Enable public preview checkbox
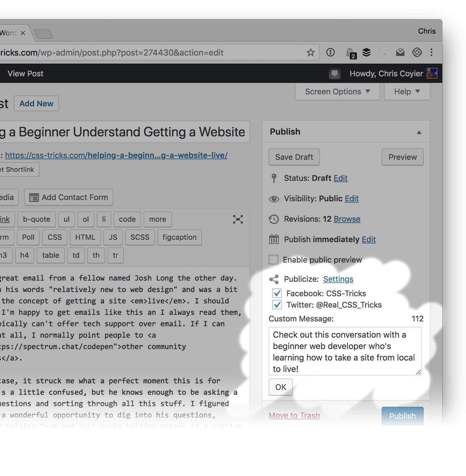The image size is (466, 476). click(x=273, y=259)
